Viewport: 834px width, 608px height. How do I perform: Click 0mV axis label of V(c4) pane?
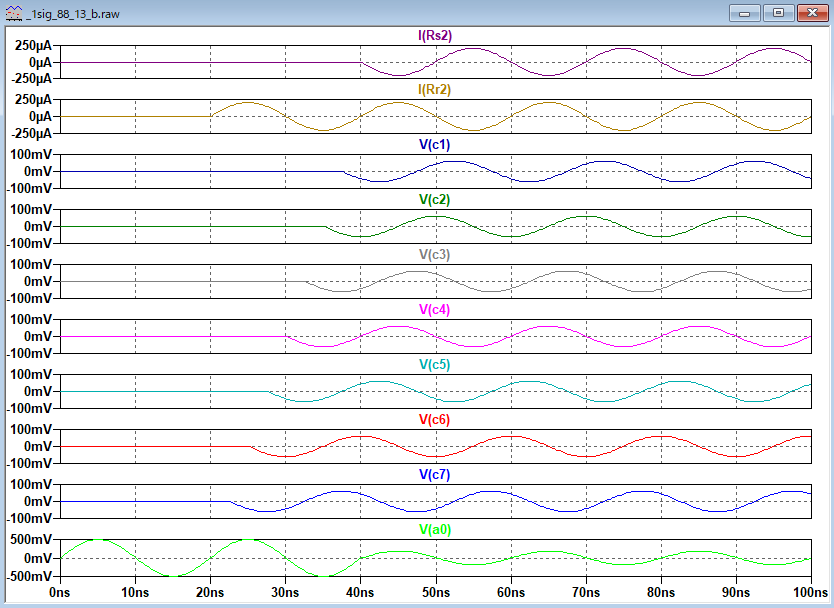click(x=38, y=337)
